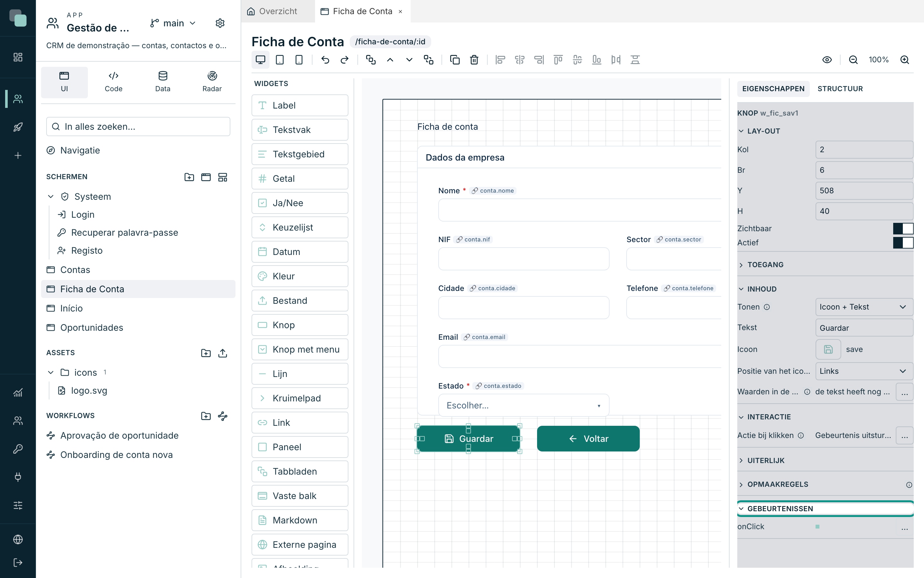Open the dashboard grid icon in sidebar

pos(18,57)
